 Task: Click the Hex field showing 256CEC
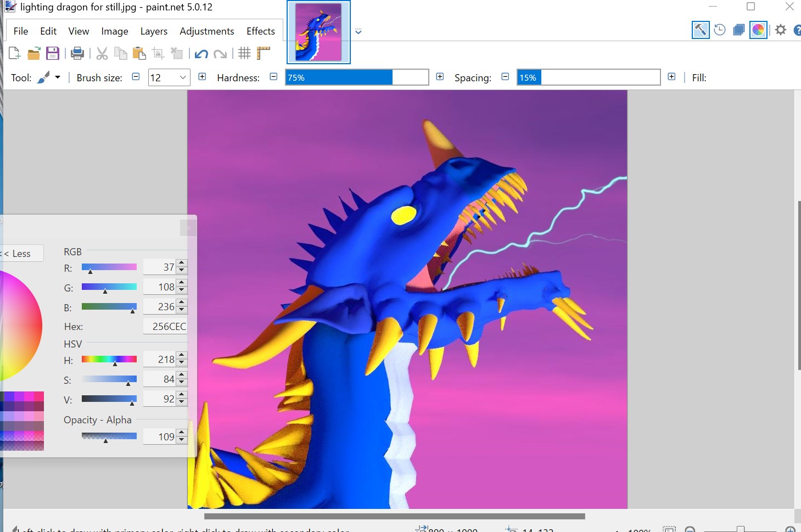point(165,326)
